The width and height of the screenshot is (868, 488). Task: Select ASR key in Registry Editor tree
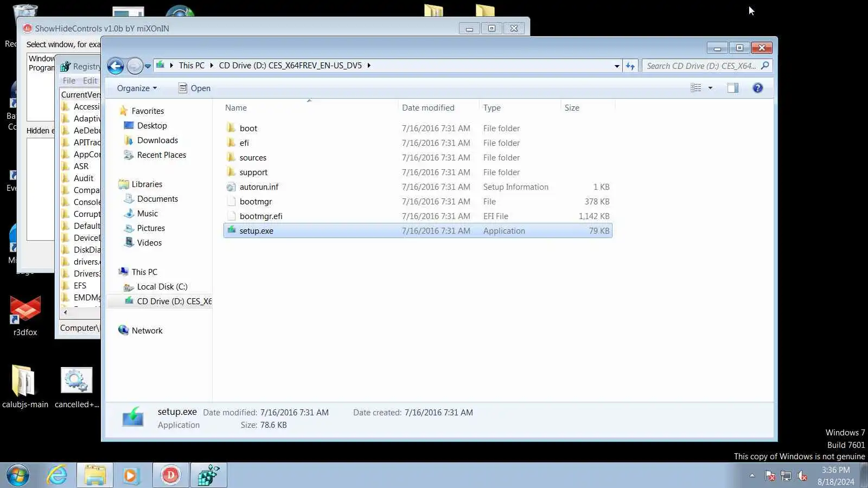pyautogui.click(x=81, y=166)
